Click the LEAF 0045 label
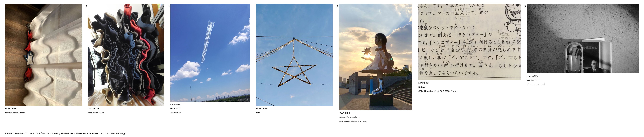 click(176, 105)
